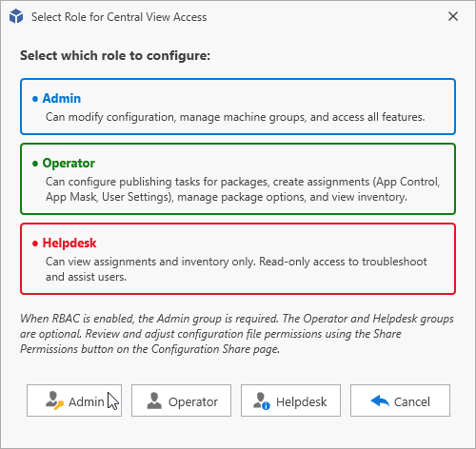This screenshot has height=449, width=476.
Task: Click the italic RBAC note paragraph
Action: click(237, 334)
